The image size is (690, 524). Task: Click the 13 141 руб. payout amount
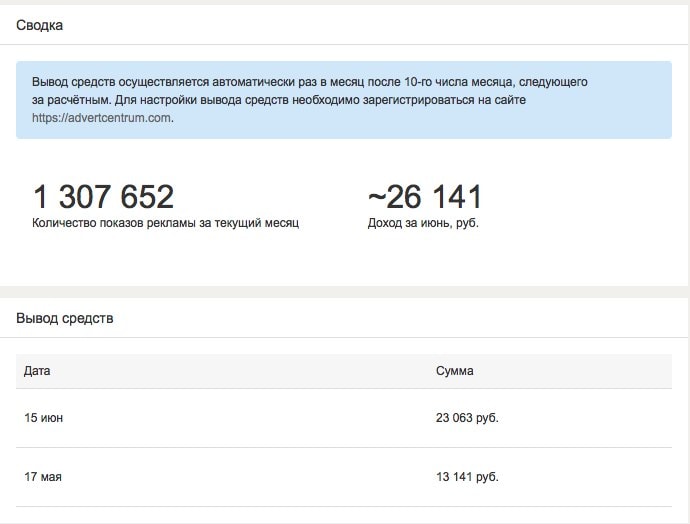coord(467,477)
